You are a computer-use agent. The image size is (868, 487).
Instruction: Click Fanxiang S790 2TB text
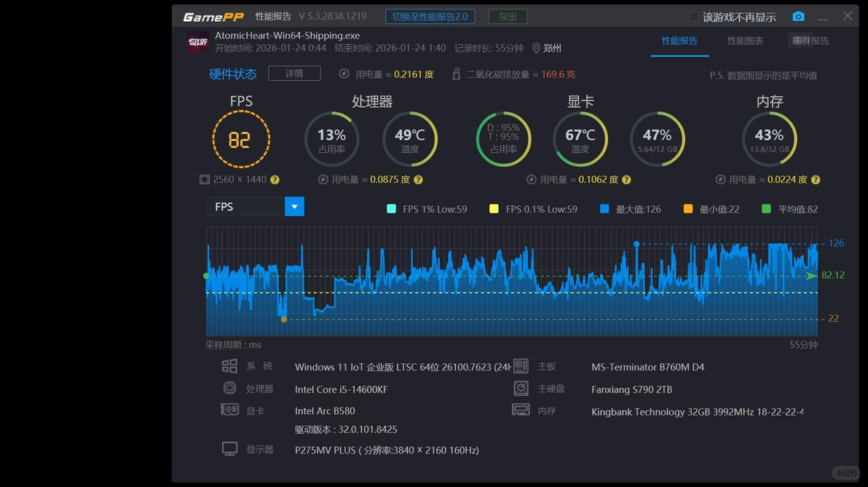click(631, 389)
